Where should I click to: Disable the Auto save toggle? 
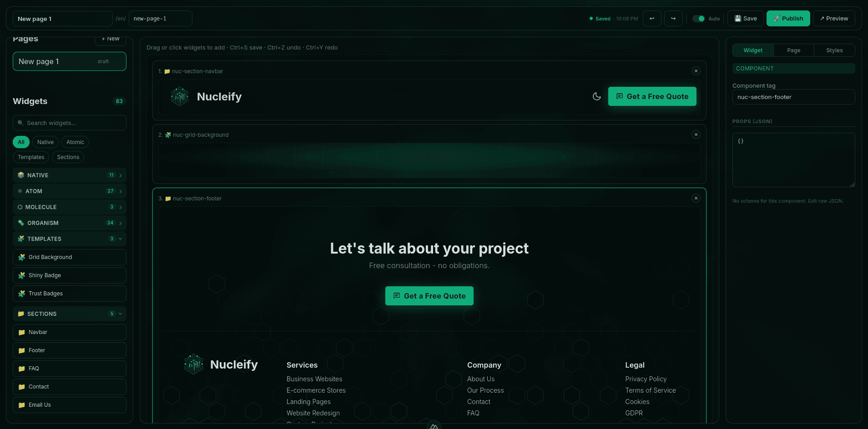[x=698, y=19]
